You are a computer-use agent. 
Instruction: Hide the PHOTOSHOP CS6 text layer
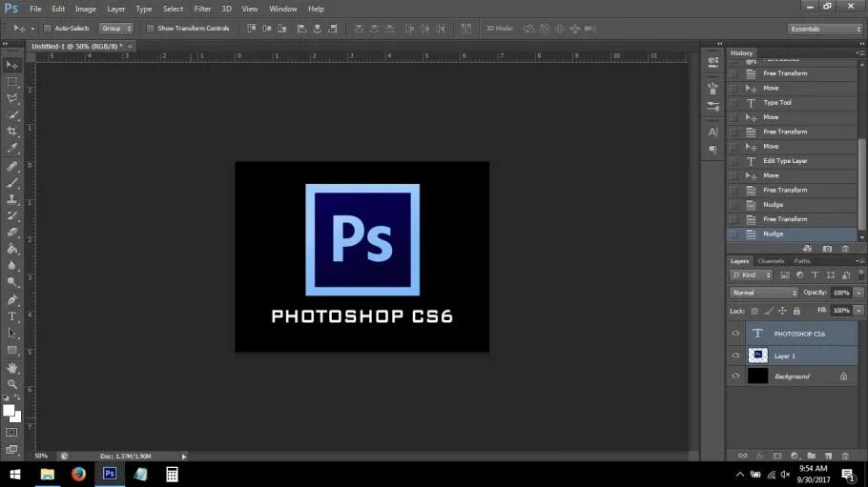[x=735, y=334]
